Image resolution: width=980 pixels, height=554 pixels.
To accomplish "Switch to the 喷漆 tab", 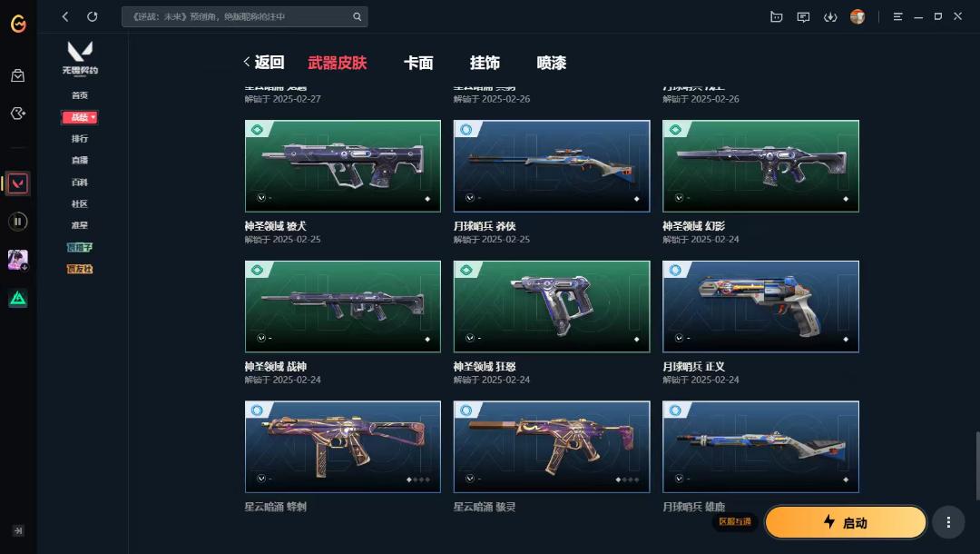I will click(x=552, y=63).
